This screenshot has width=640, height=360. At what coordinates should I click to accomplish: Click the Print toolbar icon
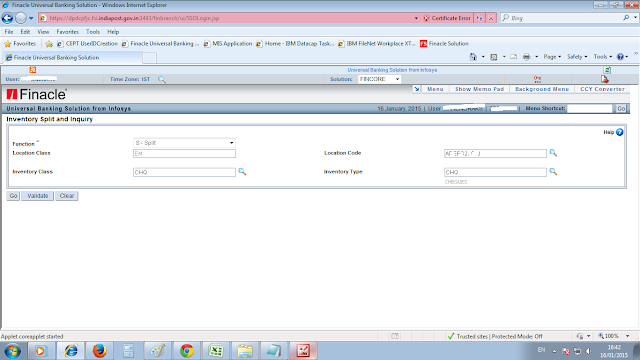coord(527,57)
